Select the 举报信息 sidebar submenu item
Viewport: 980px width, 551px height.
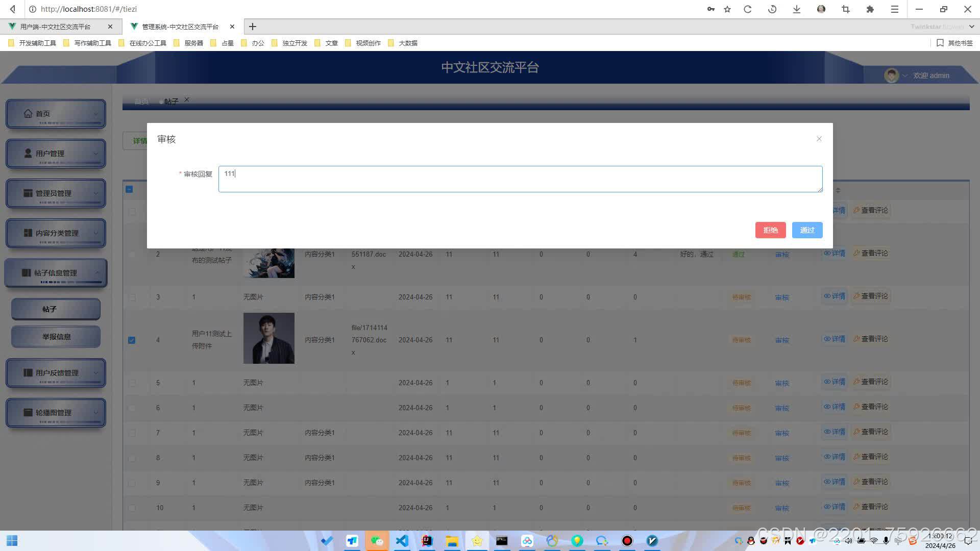[56, 337]
